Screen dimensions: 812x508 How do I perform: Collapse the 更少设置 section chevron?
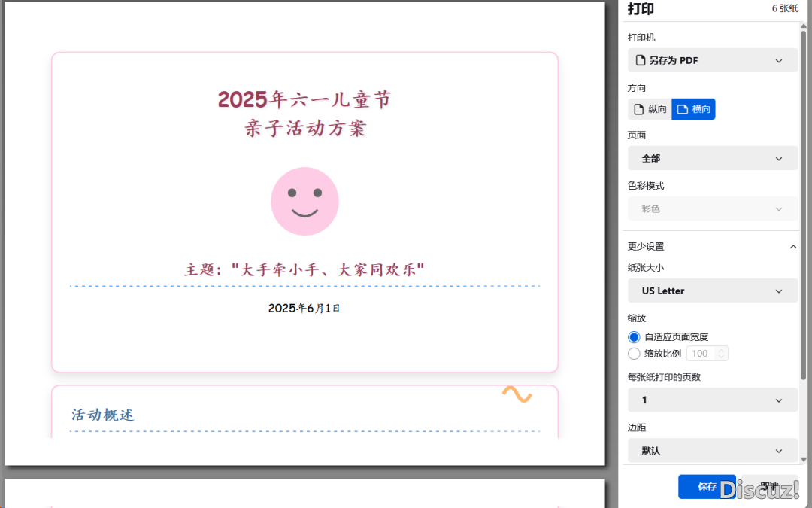792,247
